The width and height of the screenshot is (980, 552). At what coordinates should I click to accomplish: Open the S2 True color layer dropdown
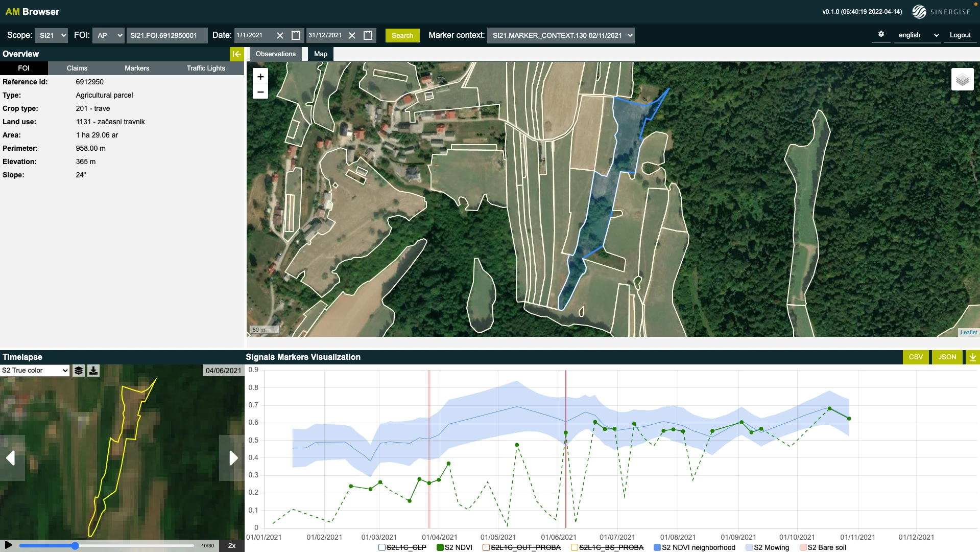(35, 371)
